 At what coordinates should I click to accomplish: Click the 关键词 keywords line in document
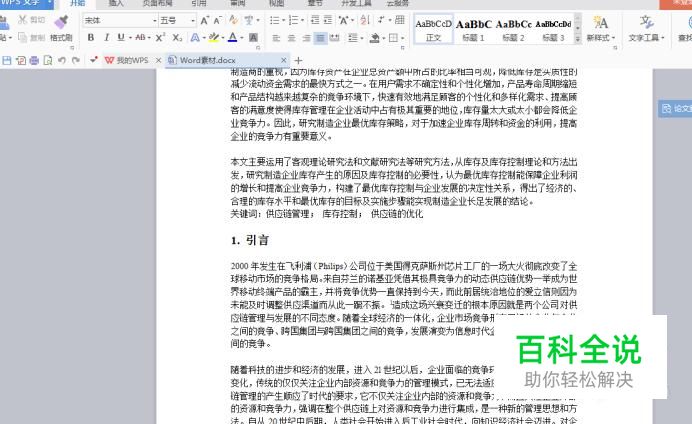(x=327, y=214)
